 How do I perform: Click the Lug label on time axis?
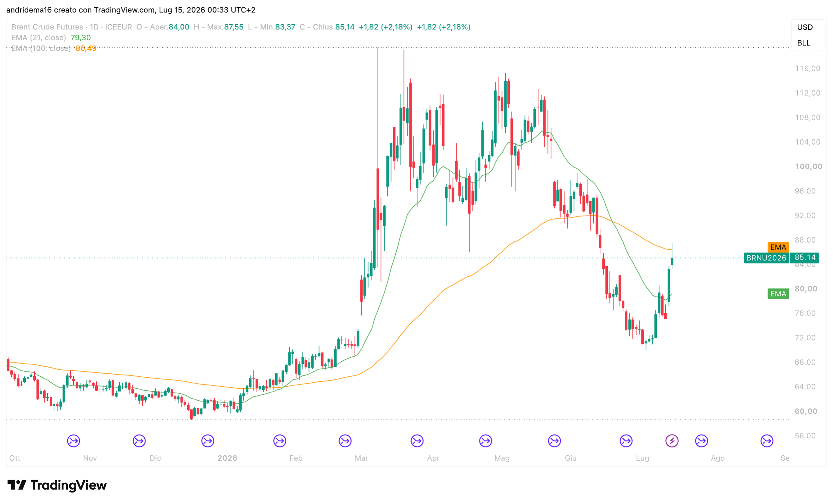[642, 458]
